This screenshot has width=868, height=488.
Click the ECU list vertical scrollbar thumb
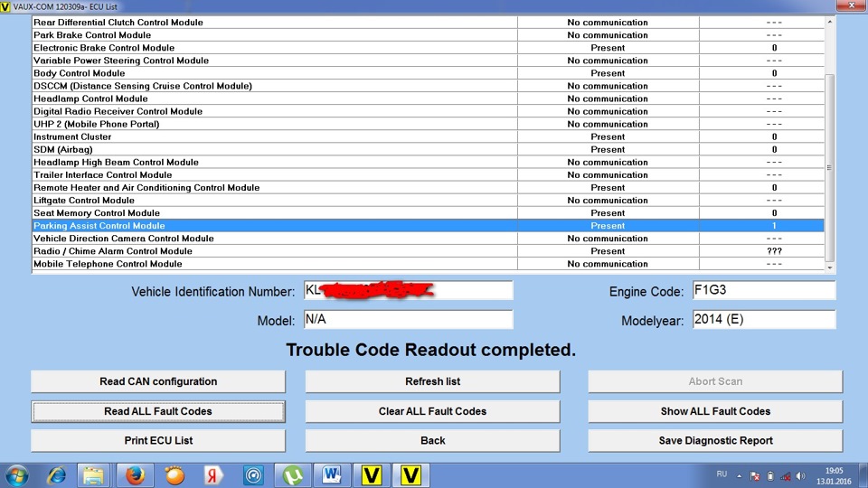click(x=829, y=168)
